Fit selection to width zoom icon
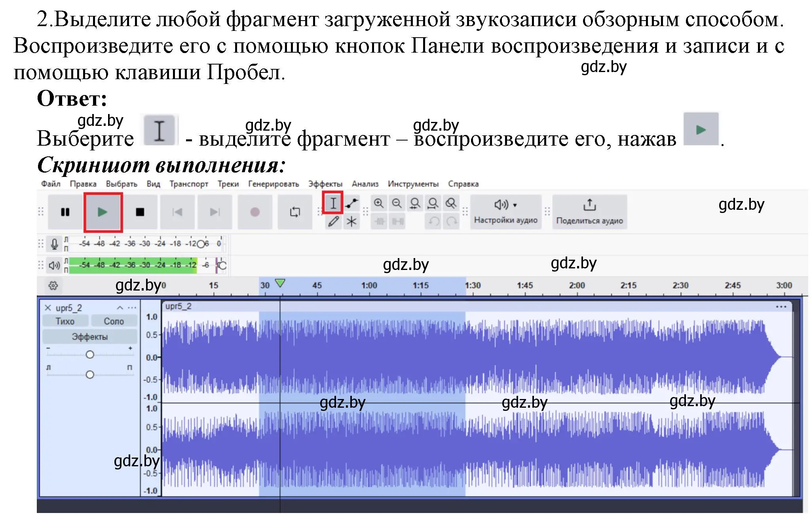Viewport: 811px width, 532px height. (x=415, y=203)
